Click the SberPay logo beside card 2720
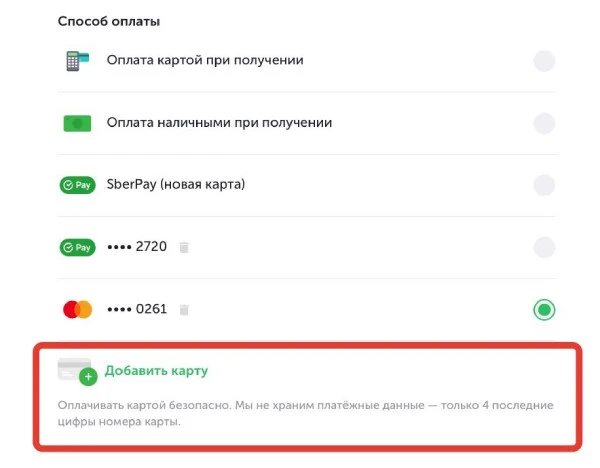Viewport: 600px width, 468px height. pos(77,248)
